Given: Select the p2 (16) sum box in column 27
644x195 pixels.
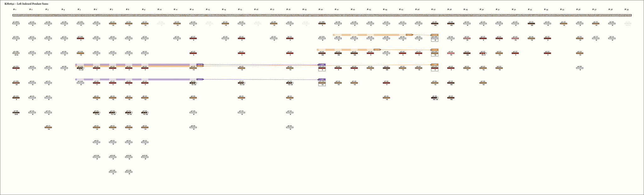Looking at the screenshot, I should pyautogui.click(x=435, y=38).
